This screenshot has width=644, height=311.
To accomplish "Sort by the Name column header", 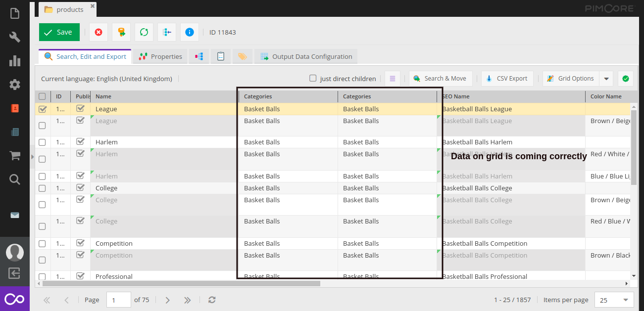I will coord(164,96).
